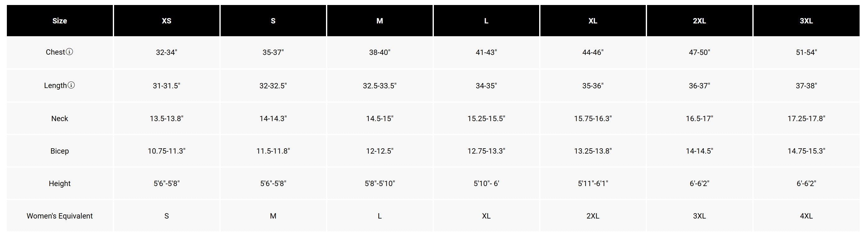This screenshot has height=236, width=868.
Task: Select the XS size column header
Action: (x=166, y=21)
